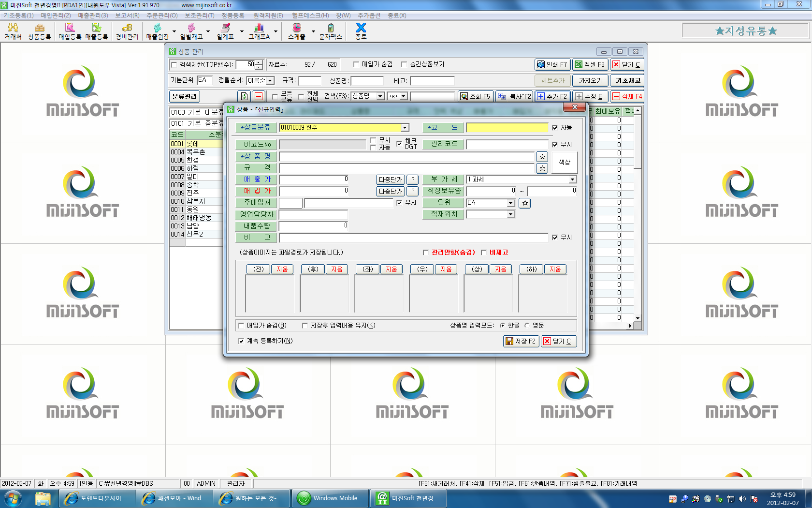This screenshot has width=812, height=508.
Task: Click 닫기 C button in the dialog
Action: pos(559,341)
